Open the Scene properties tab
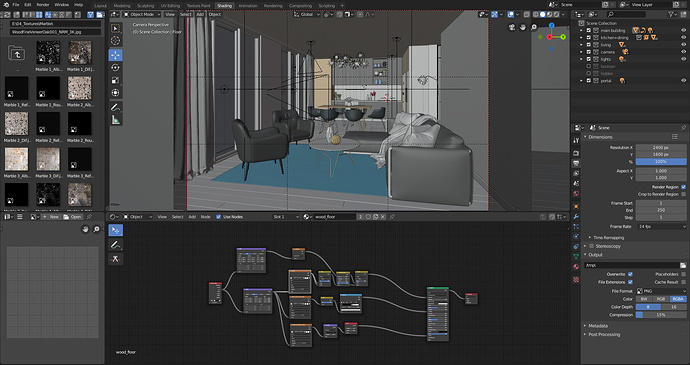This screenshot has width=690, height=365. coord(576,183)
